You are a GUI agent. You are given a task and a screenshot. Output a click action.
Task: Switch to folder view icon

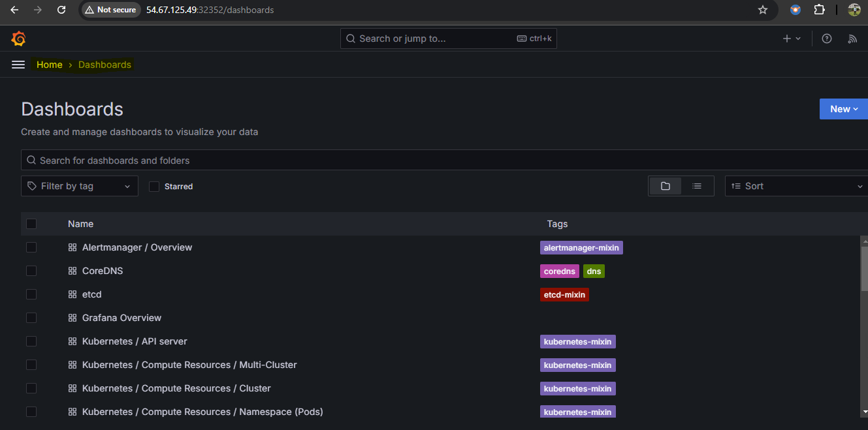tap(665, 186)
